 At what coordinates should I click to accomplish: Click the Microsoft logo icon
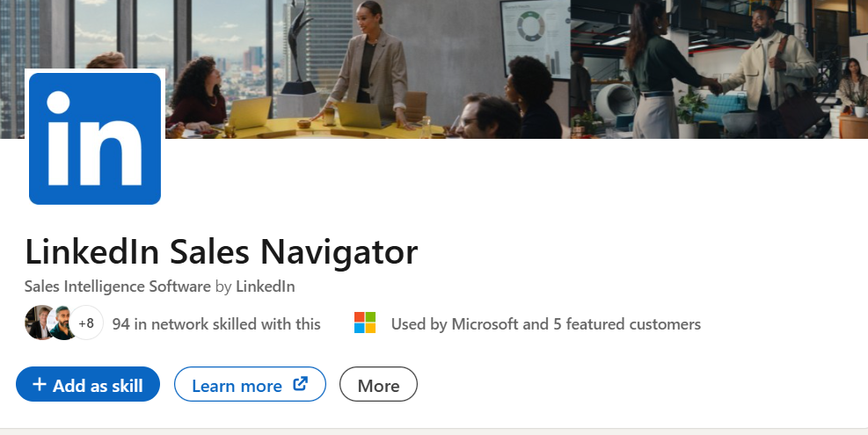[365, 323]
